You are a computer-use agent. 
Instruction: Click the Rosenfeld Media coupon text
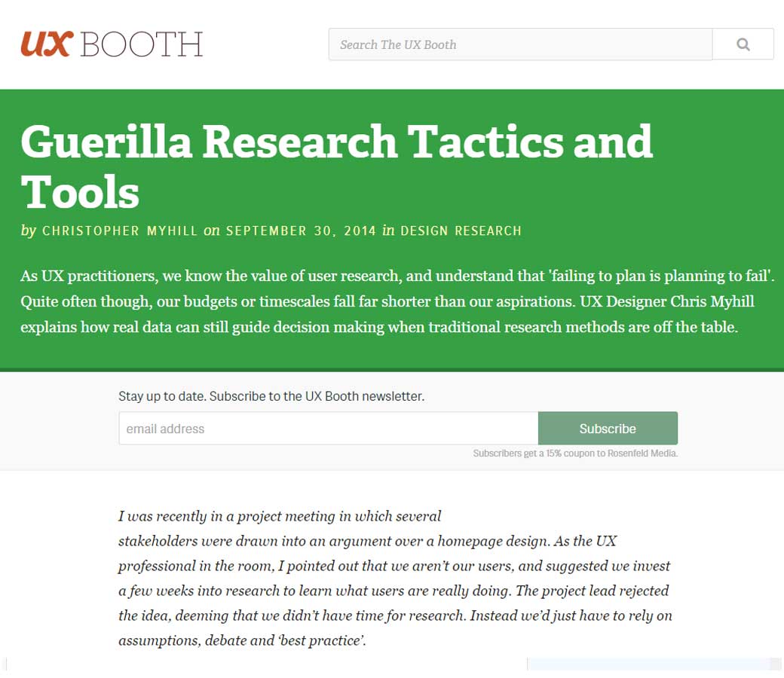click(x=575, y=454)
